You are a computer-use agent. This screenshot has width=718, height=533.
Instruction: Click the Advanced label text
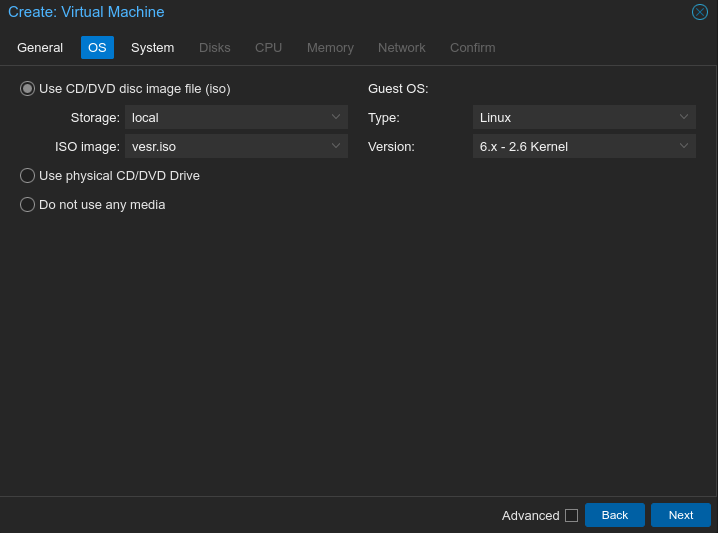click(530, 516)
